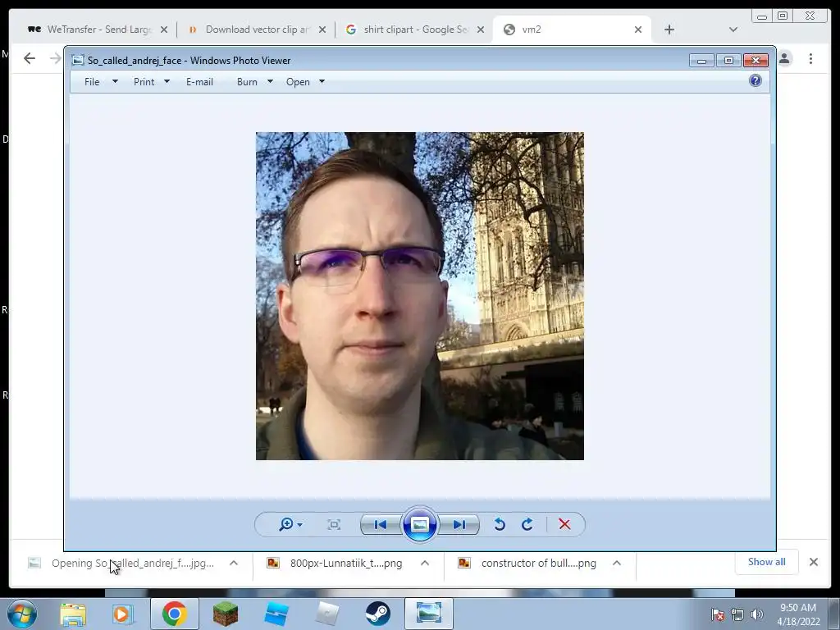Go to the next photo
This screenshot has height=630, width=840.
pyautogui.click(x=459, y=524)
